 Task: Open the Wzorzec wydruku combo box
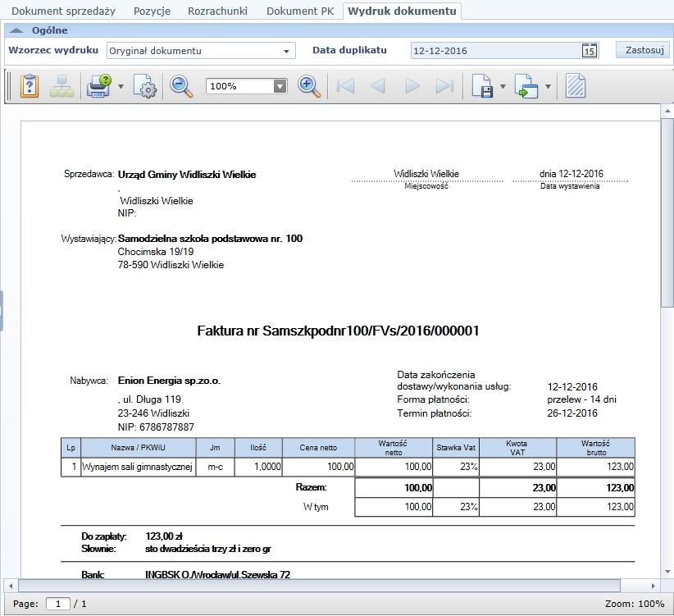pos(201,51)
